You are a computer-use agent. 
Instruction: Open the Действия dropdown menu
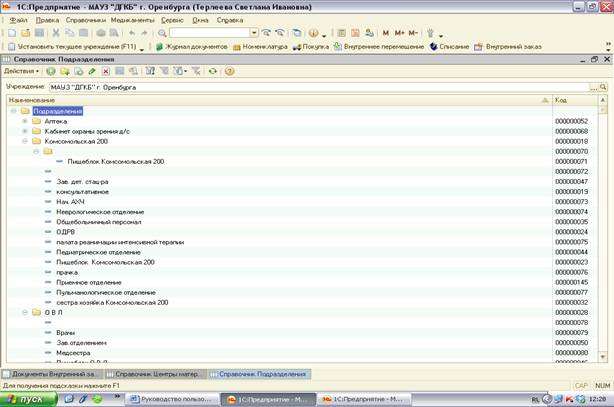coord(22,71)
